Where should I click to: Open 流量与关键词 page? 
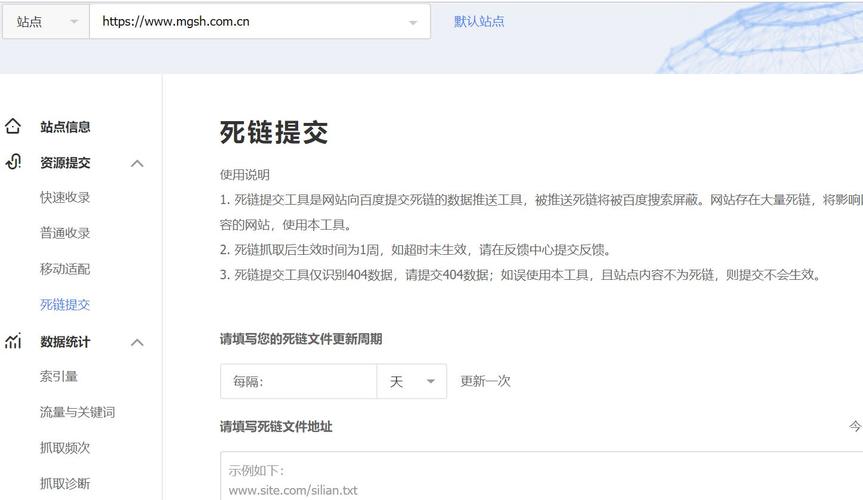click(x=77, y=412)
